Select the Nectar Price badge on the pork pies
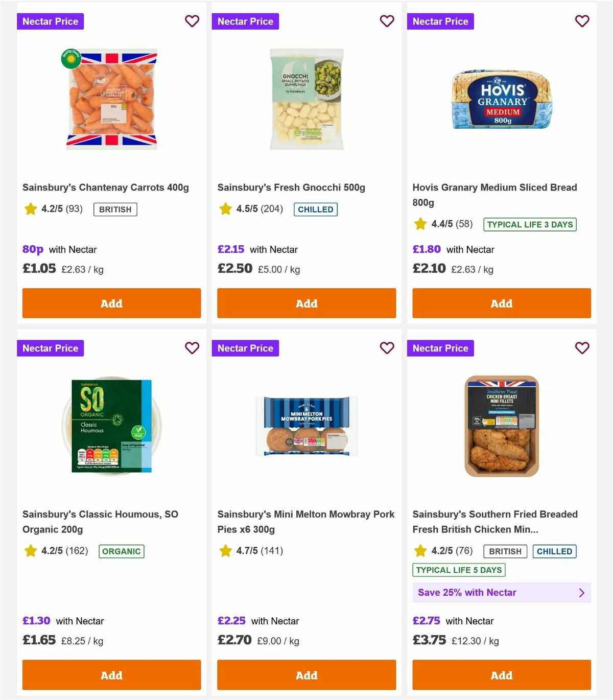The image size is (613, 700). pos(245,348)
